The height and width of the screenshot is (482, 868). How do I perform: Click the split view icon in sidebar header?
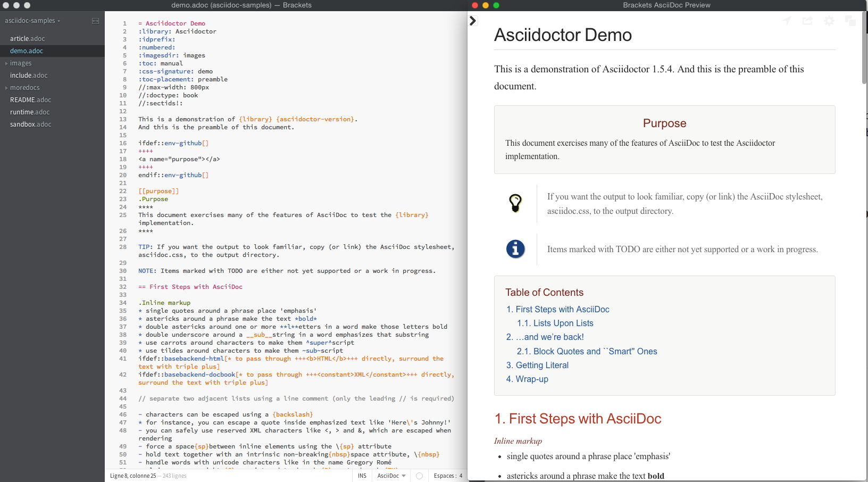pos(95,21)
